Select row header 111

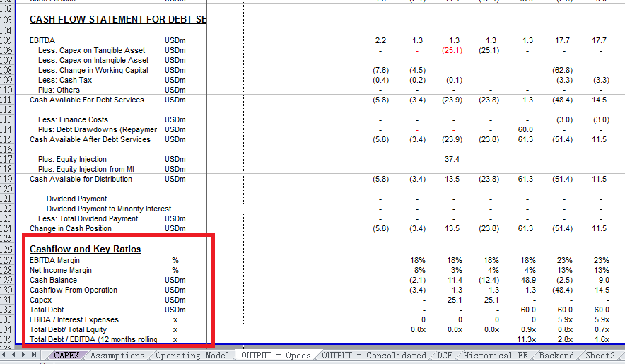pyautogui.click(x=7, y=100)
